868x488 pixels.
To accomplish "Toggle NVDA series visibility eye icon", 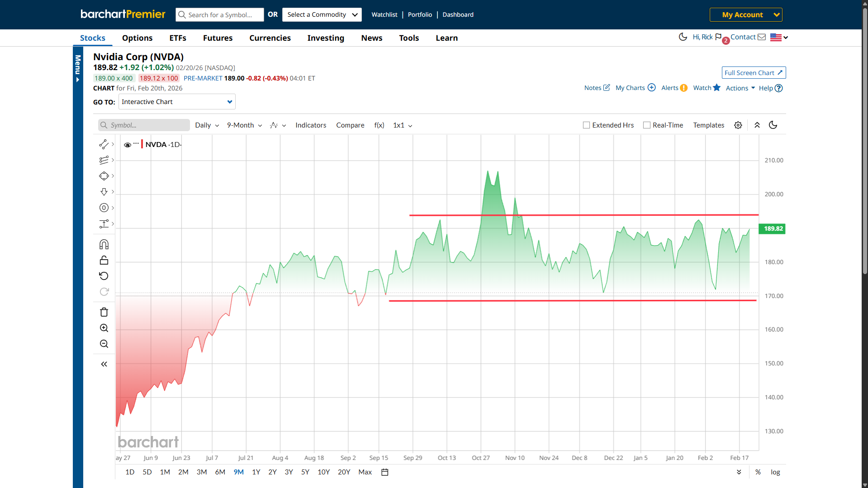I will click(x=128, y=145).
